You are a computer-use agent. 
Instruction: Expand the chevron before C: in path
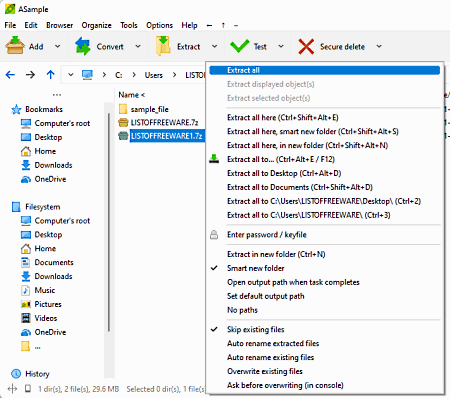coord(104,75)
